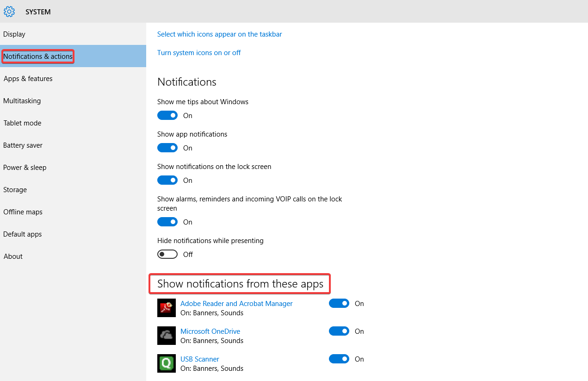The image size is (588, 381).
Task: Select the Storage settings page
Action: (x=15, y=189)
